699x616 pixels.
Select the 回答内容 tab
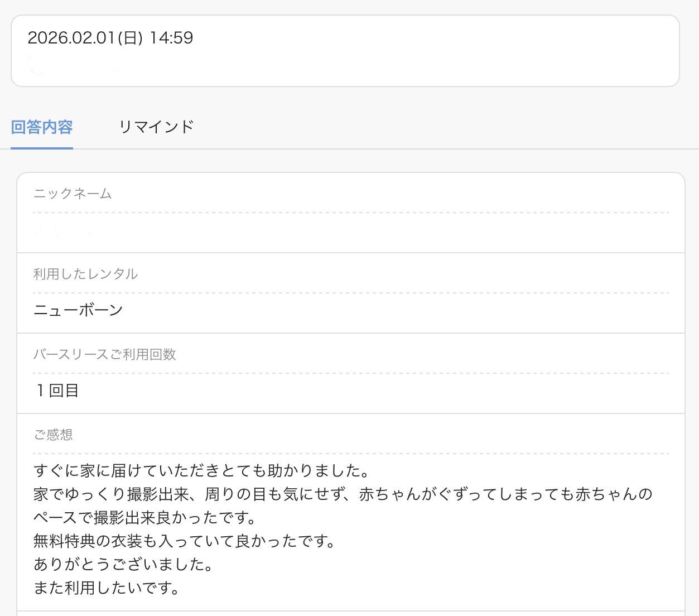[42, 127]
